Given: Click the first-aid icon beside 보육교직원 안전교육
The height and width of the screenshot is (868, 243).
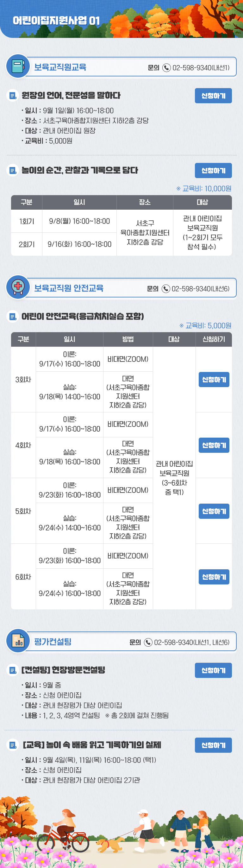Looking at the screenshot, I should (x=18, y=287).
